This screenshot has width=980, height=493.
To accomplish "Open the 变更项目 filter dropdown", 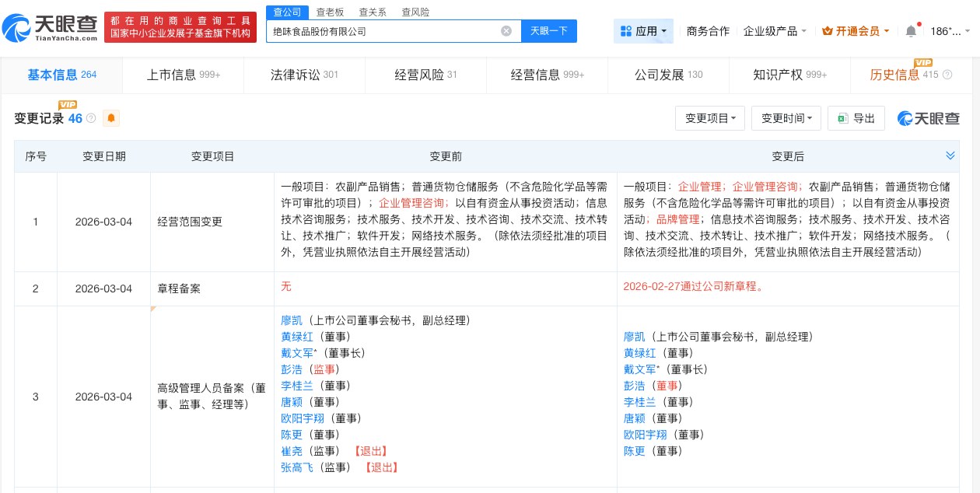I will [710, 118].
